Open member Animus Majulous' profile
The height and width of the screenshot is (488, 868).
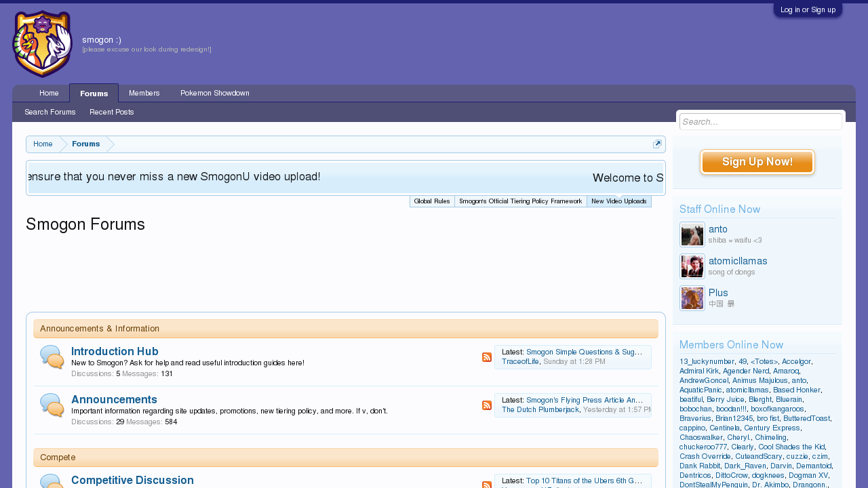759,380
